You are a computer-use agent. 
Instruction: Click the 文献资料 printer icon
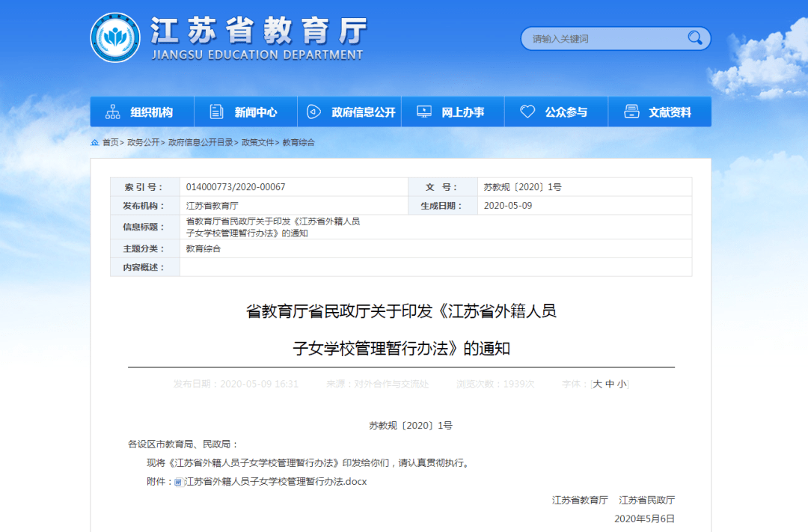tap(631, 112)
